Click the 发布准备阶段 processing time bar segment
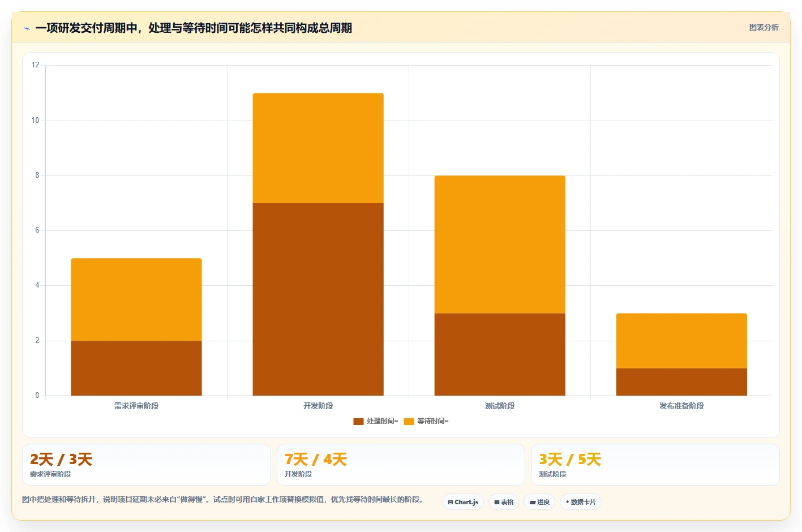 (681, 382)
